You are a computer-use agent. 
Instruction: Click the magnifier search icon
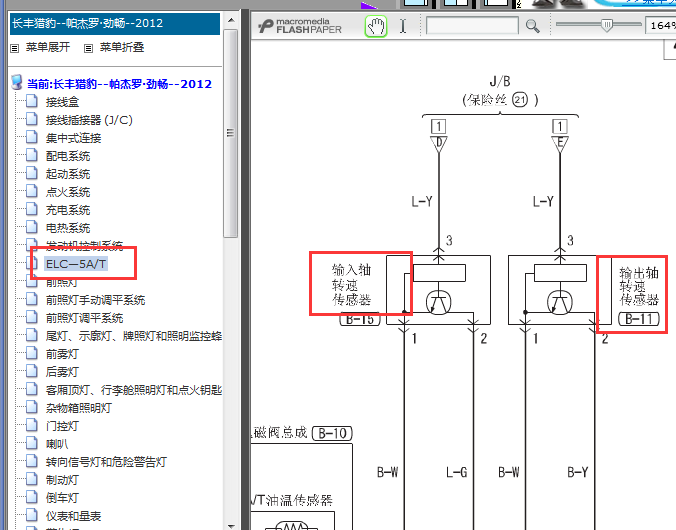532,26
